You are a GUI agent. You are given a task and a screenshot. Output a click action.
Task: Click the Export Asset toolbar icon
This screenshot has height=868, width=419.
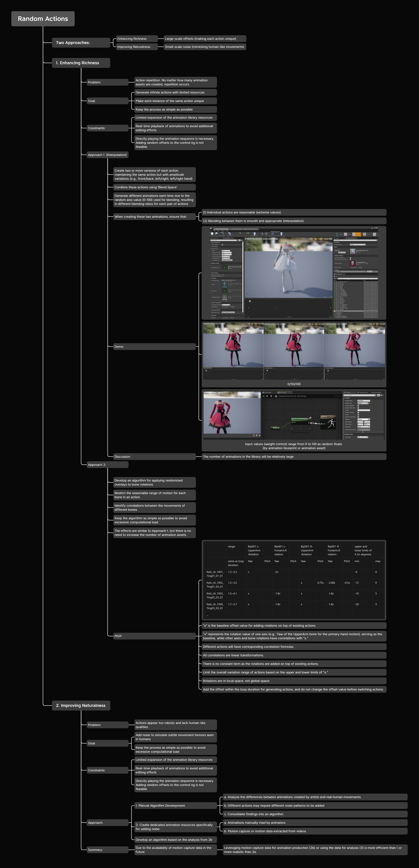(254, 234)
